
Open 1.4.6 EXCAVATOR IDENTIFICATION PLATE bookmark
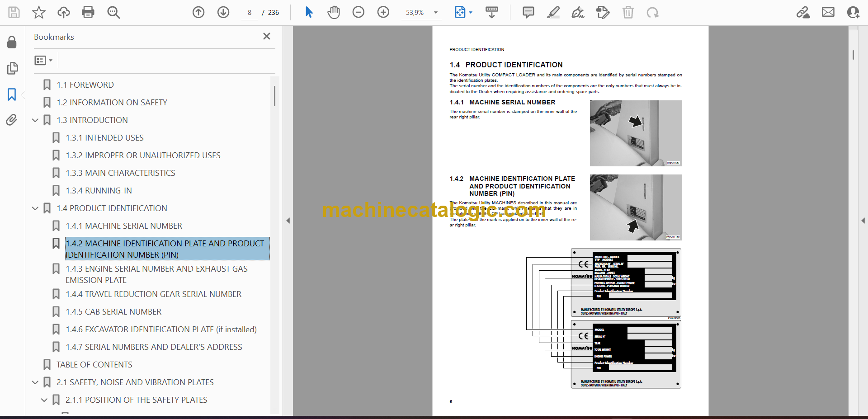click(x=161, y=330)
